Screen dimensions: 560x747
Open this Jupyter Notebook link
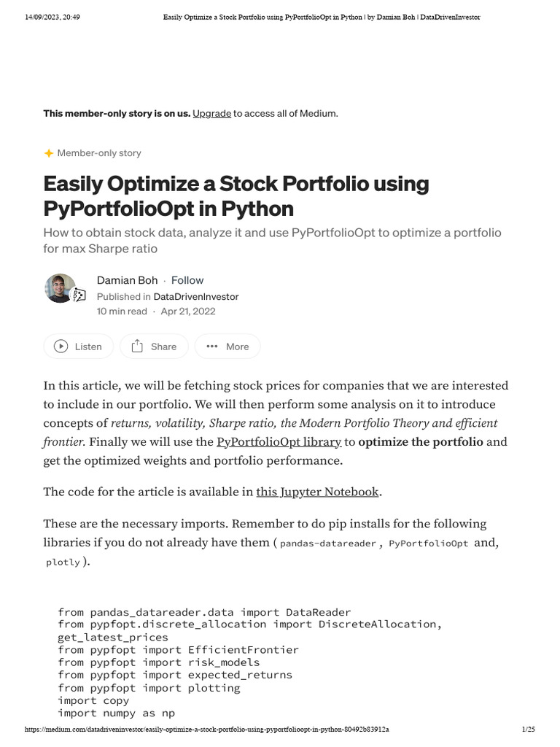[317, 492]
